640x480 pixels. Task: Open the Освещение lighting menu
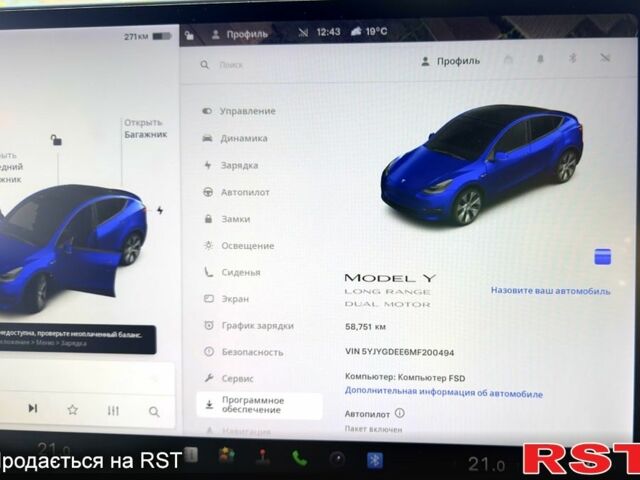point(239,246)
